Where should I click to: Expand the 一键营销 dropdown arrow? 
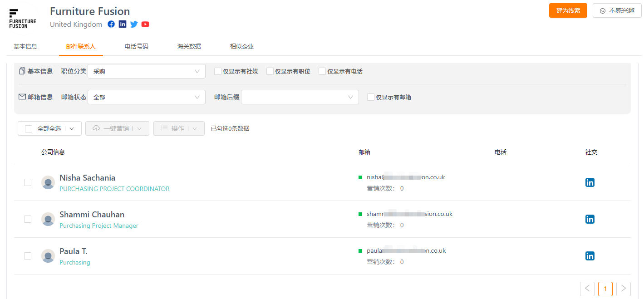tap(139, 129)
